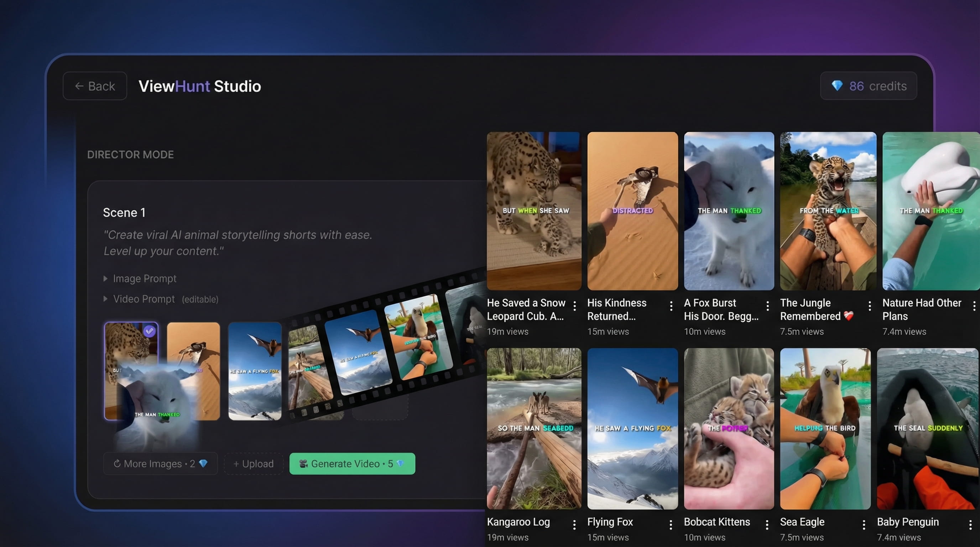
Task: Click the diamond cost icon on More Images
Action: point(204,464)
